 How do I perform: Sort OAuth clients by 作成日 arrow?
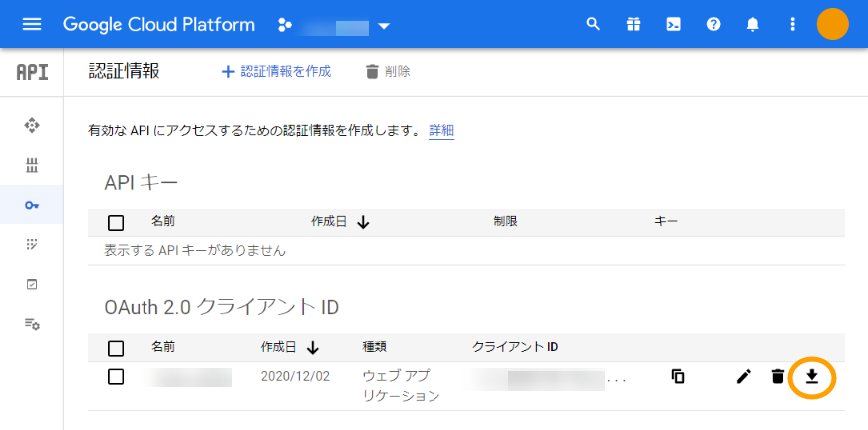coord(313,348)
